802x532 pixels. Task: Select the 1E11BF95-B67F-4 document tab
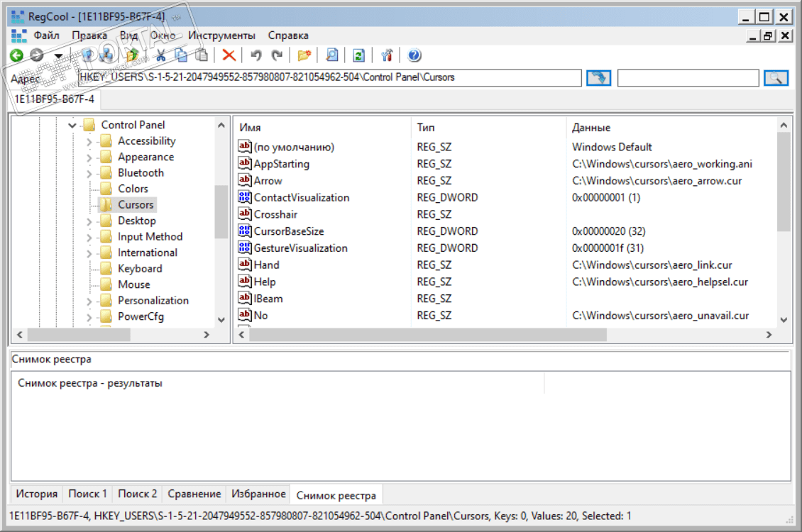(54, 99)
